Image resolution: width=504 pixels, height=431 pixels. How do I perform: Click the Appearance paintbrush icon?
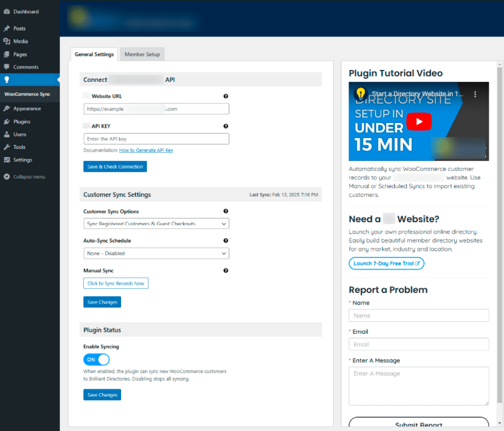click(7, 108)
